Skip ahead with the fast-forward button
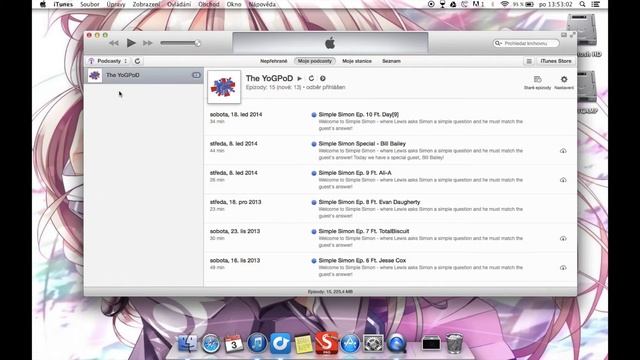 148,43
